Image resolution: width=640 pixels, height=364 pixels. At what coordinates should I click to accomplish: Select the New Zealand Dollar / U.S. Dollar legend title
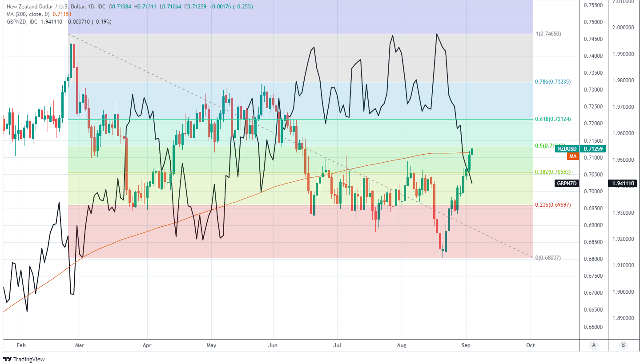tap(49, 7)
